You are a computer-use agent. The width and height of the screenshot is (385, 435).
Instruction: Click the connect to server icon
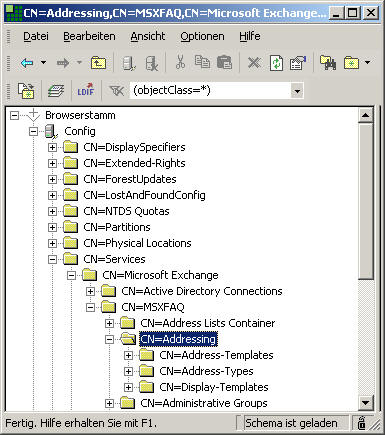click(129, 63)
